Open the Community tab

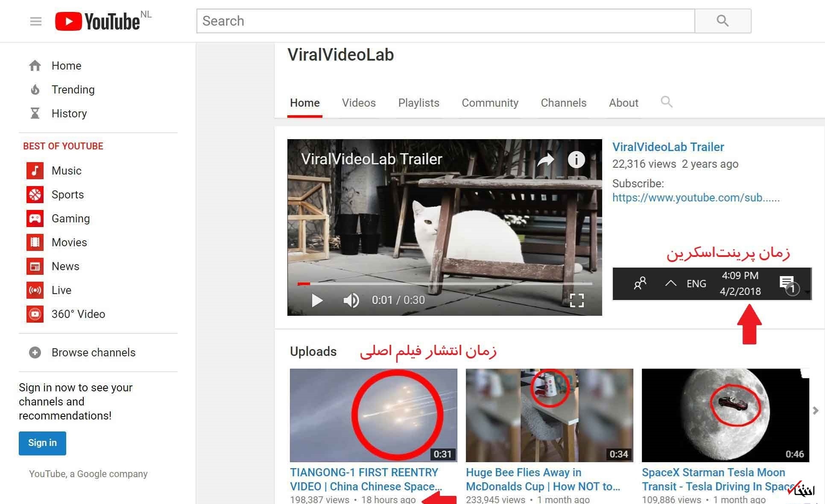tap(490, 103)
